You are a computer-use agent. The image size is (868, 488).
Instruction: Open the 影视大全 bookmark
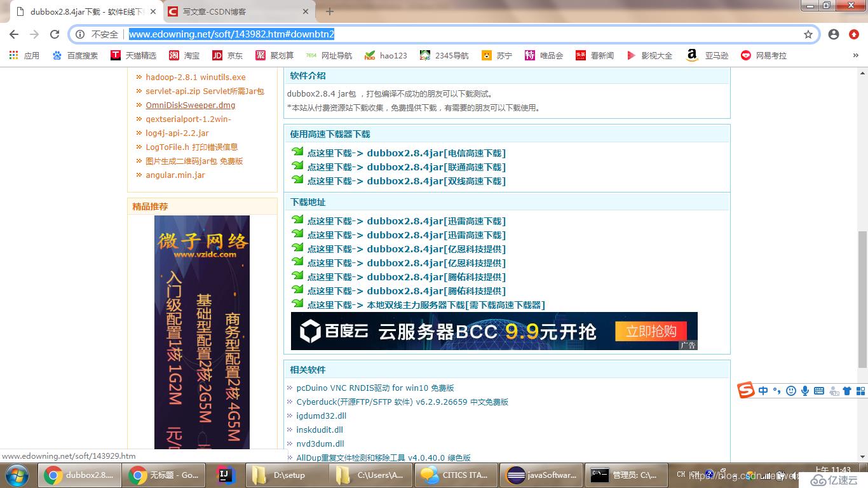(x=649, y=55)
